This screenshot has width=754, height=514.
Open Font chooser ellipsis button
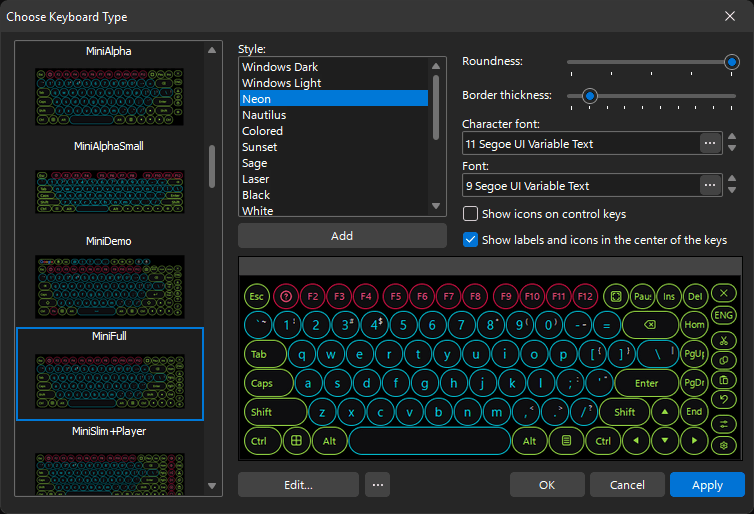pos(710,185)
